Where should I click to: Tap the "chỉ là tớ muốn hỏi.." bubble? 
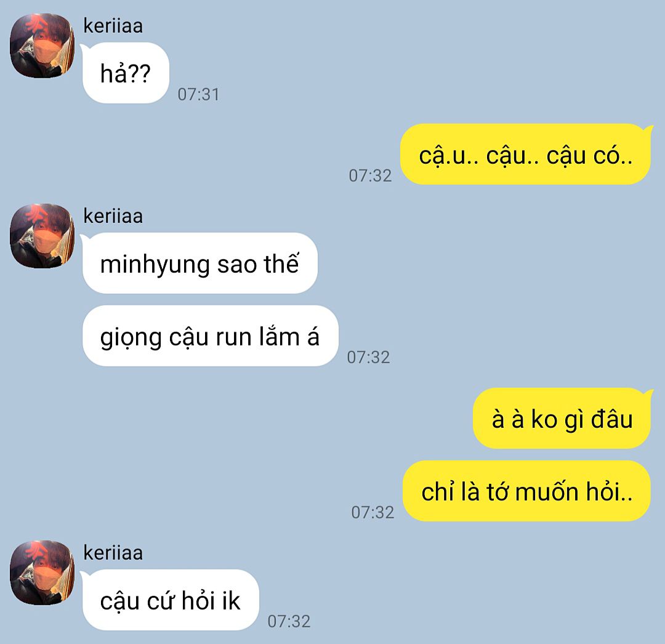click(526, 491)
